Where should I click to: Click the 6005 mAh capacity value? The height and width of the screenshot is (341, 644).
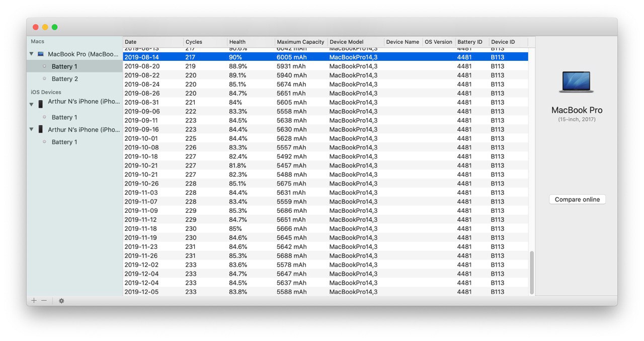click(291, 57)
